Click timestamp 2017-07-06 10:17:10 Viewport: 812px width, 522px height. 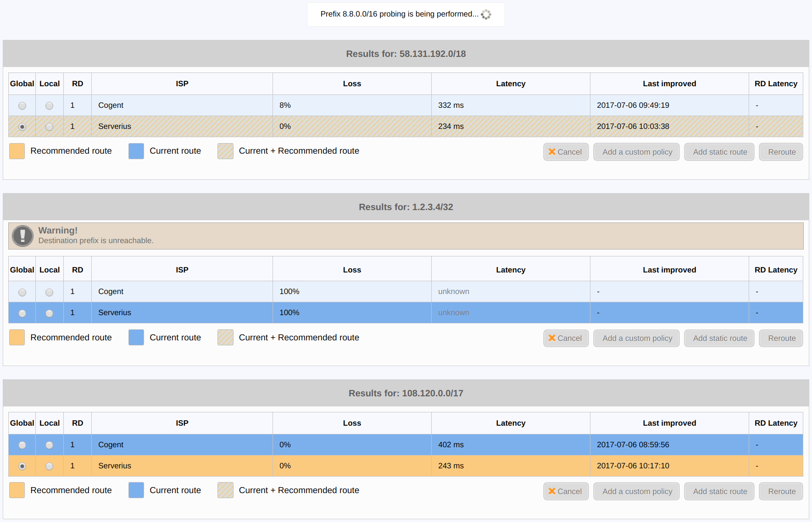633,466
